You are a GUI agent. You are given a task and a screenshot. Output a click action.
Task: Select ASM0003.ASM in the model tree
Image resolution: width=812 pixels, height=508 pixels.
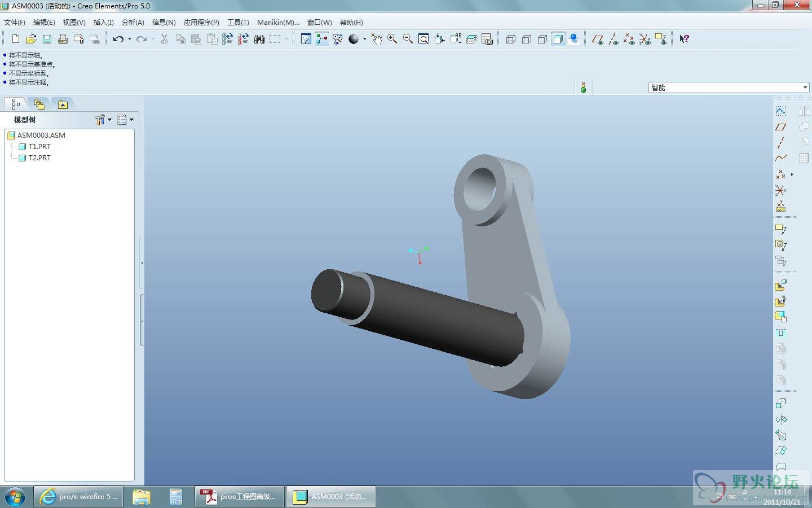tap(41, 135)
